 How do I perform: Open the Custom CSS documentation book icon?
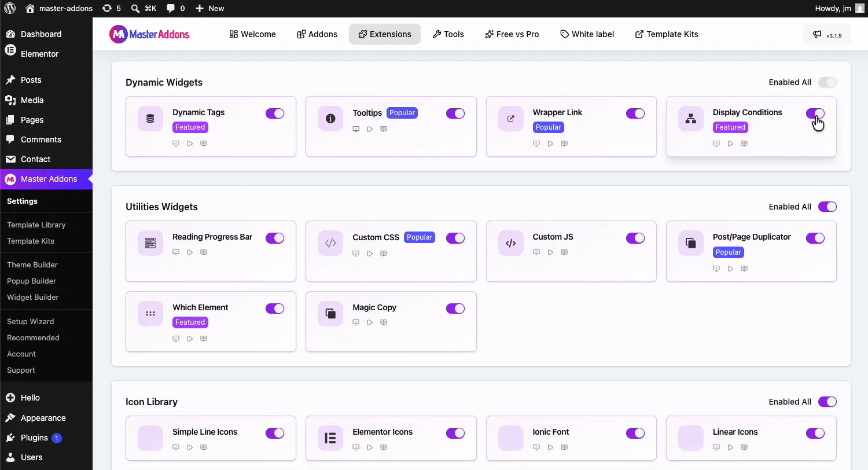(x=384, y=254)
